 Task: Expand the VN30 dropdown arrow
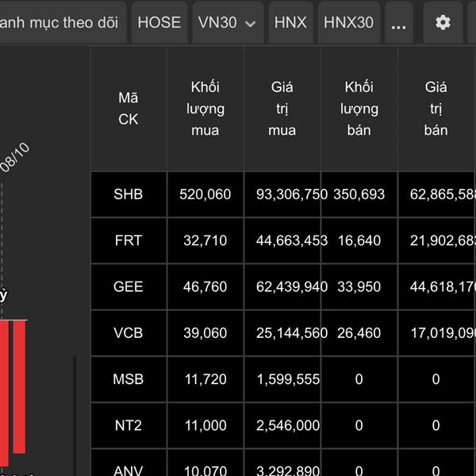pos(250,24)
